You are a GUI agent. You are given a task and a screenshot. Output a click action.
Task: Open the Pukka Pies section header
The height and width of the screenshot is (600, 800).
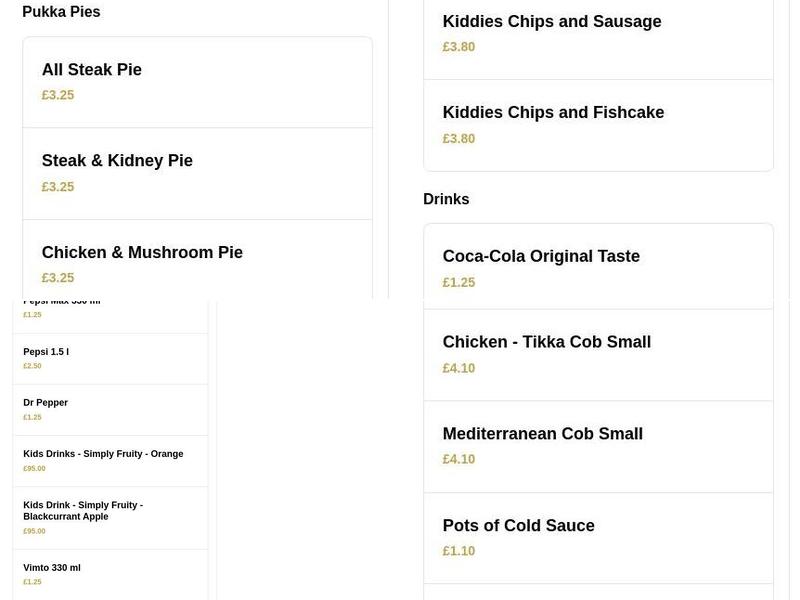[62, 11]
